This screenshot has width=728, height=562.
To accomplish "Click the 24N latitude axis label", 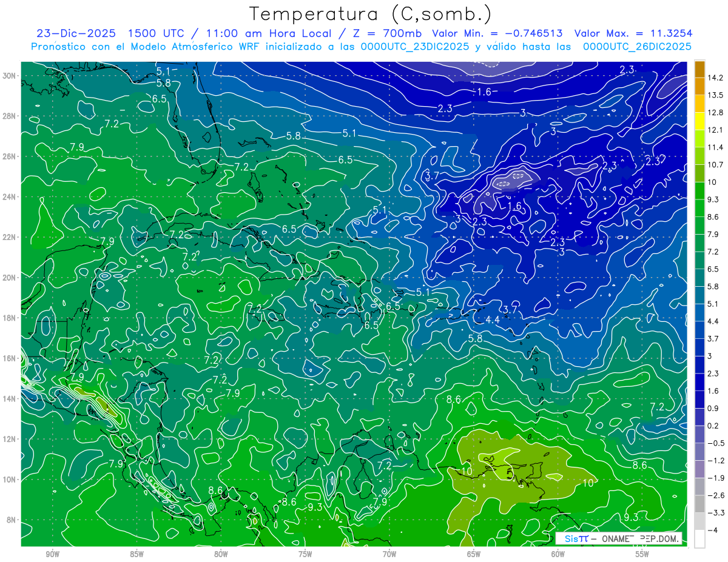I will (x=10, y=196).
